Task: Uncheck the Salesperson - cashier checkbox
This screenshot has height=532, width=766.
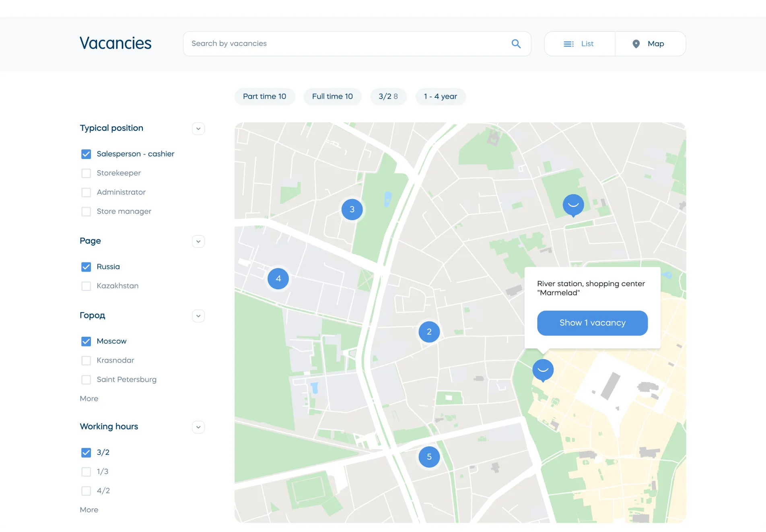Action: point(86,154)
